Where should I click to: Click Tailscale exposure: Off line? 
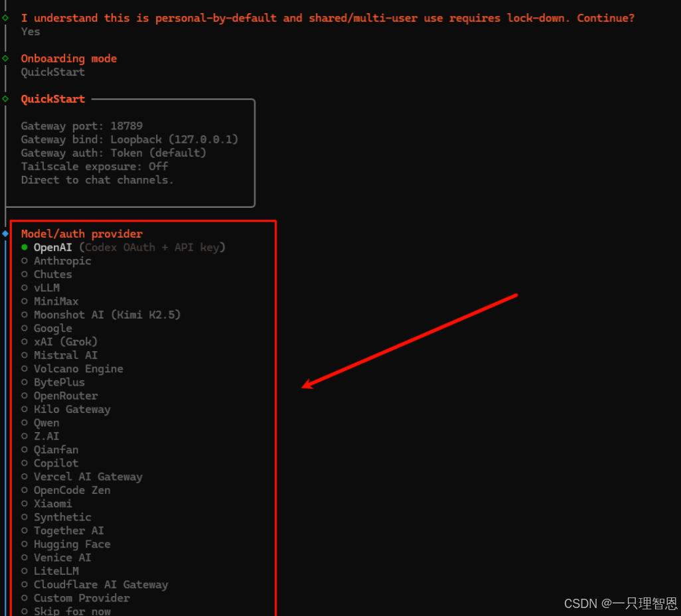94,167
